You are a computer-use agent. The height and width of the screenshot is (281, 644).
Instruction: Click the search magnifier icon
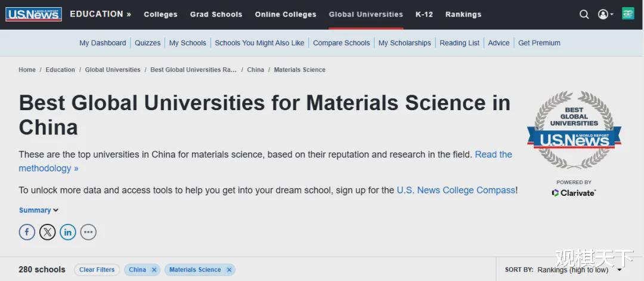click(x=584, y=14)
